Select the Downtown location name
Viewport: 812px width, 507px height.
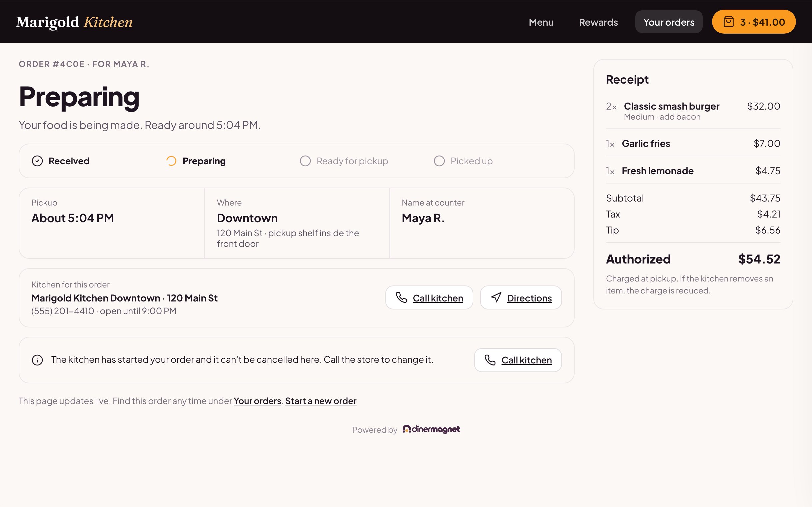247,218
